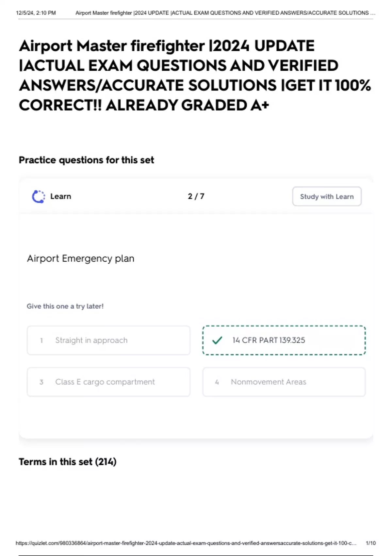
Task: Click the 'Give this one a try later!' message
Action: tap(65, 306)
